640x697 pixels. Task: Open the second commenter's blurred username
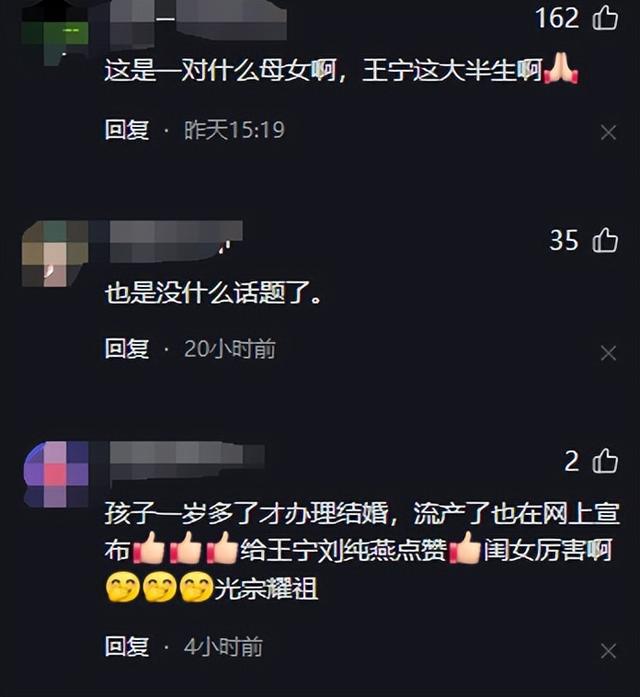pyautogui.click(x=176, y=240)
